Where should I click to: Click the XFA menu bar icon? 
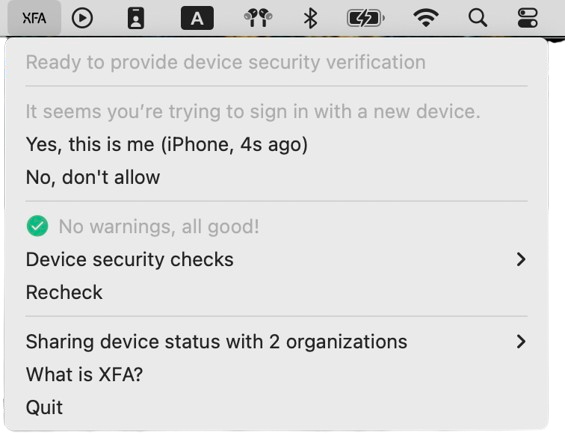[x=34, y=18]
